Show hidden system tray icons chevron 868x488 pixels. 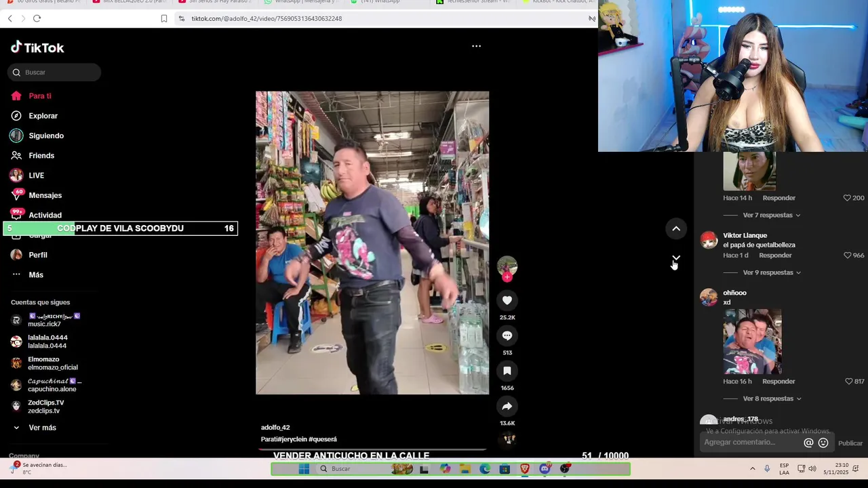(x=752, y=469)
